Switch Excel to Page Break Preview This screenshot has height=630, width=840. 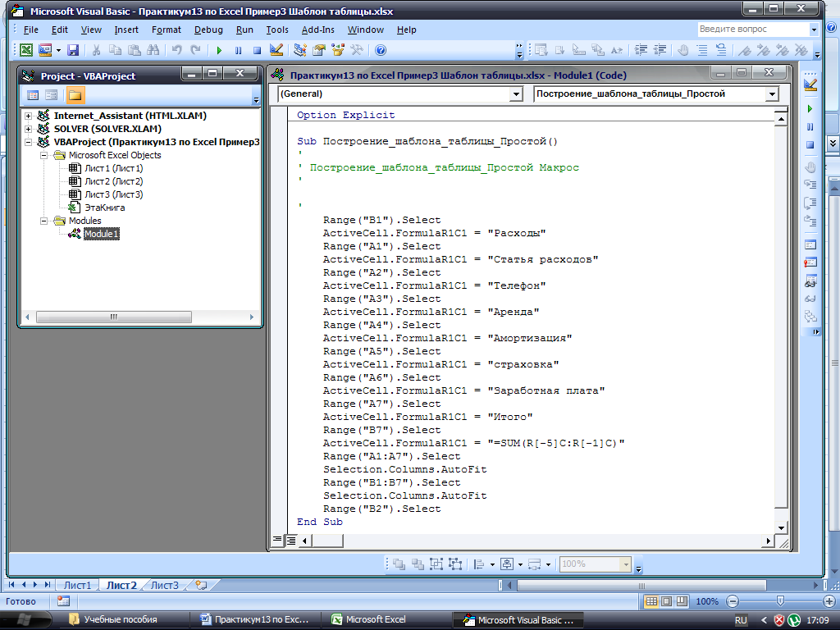[682, 601]
